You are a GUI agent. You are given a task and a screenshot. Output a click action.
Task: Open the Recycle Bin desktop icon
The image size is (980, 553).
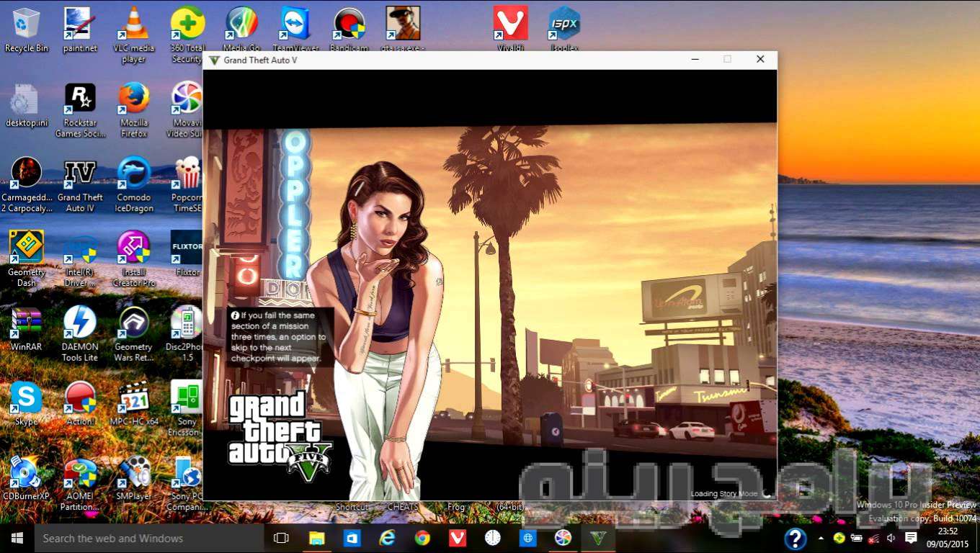[x=27, y=30]
